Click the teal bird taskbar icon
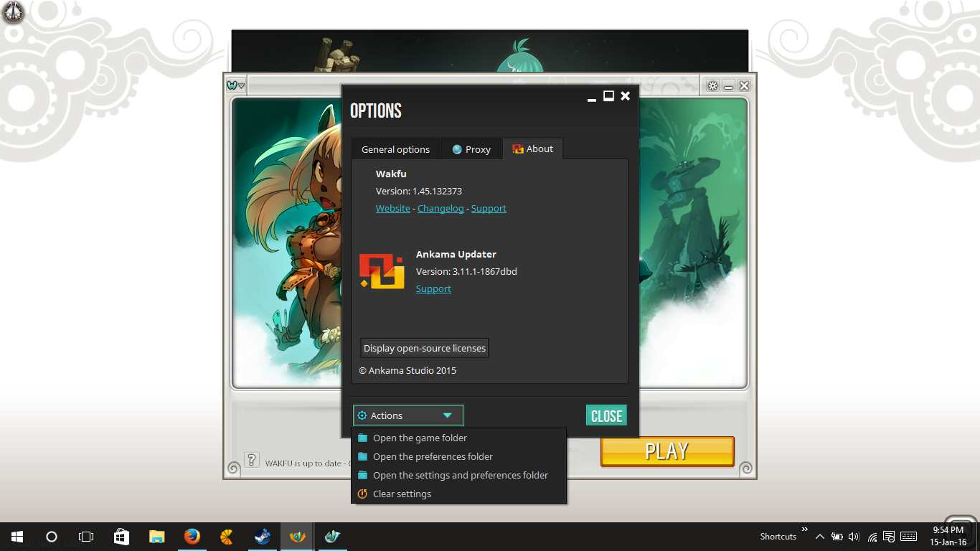980x551 pixels. (x=332, y=537)
